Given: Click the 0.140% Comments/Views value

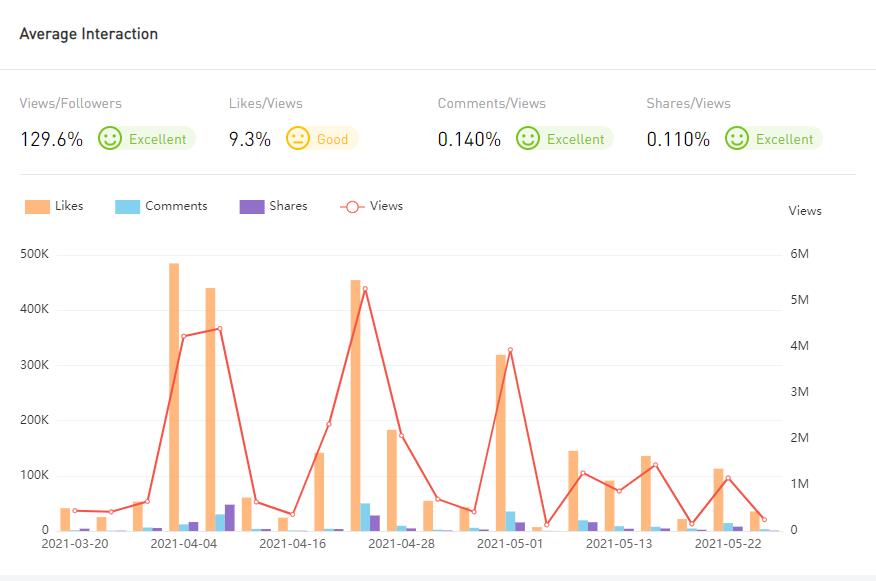Looking at the screenshot, I should pyautogui.click(x=469, y=139).
